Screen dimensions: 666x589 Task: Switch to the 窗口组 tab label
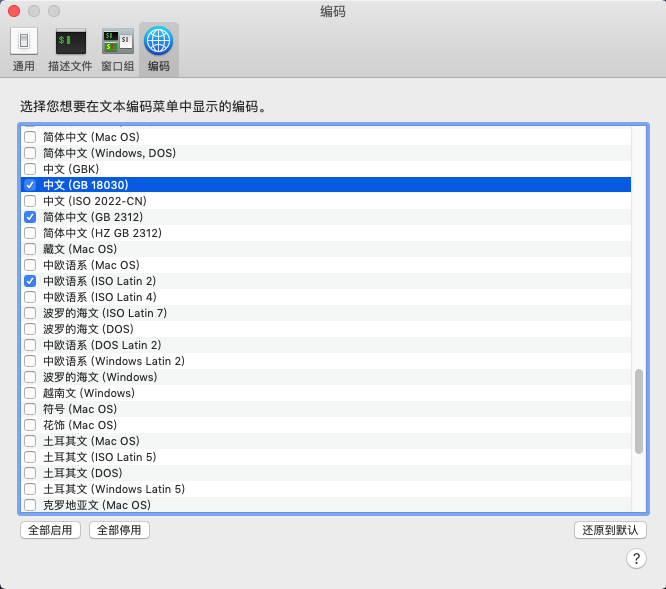point(118,66)
